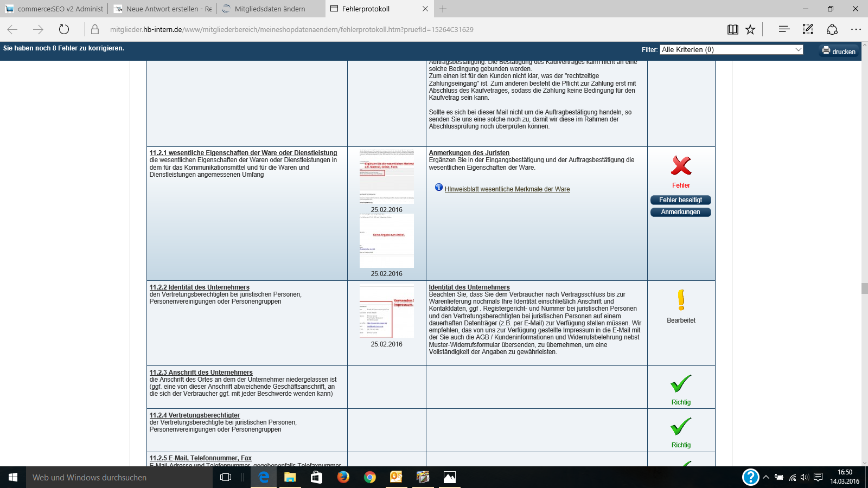Screen dimensions: 868x488
Task: Open the Identität des Unternehmers screenshot thumbnail
Action: [x=386, y=311]
